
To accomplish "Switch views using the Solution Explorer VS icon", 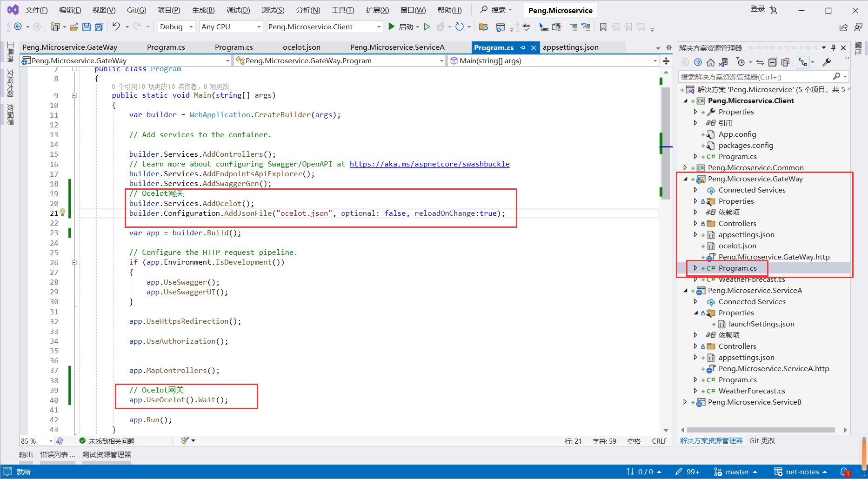I will pyautogui.click(x=723, y=62).
